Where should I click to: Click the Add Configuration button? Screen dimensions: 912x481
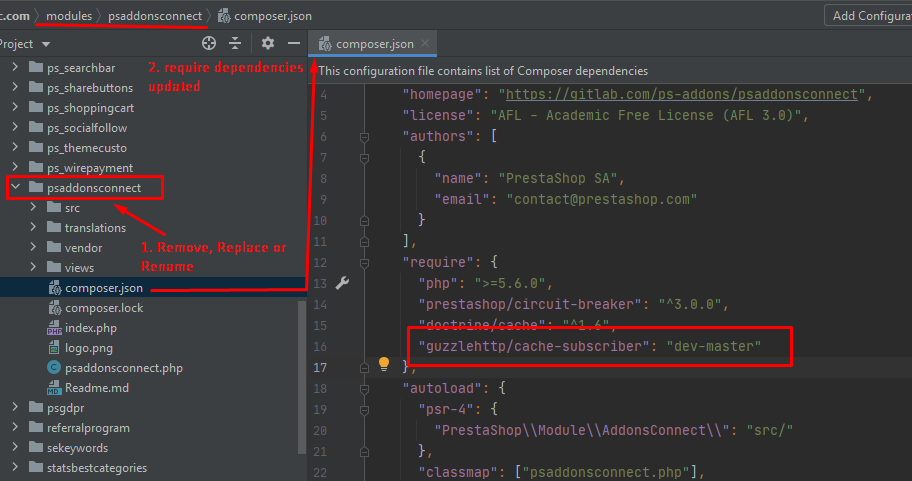(x=868, y=16)
